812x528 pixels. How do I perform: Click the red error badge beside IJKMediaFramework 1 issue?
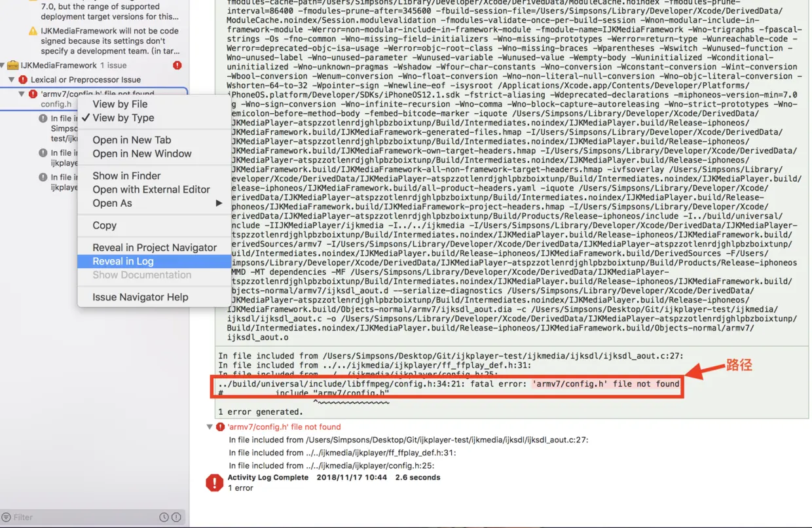click(x=177, y=65)
